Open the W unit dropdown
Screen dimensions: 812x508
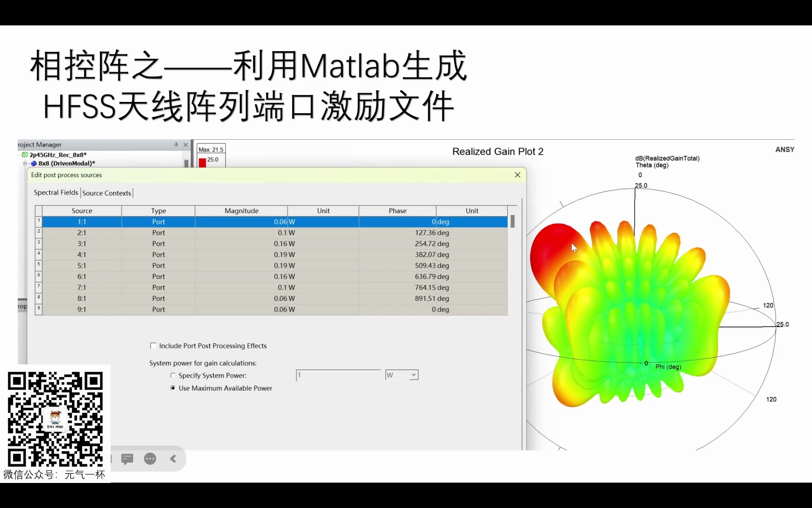[413, 375]
